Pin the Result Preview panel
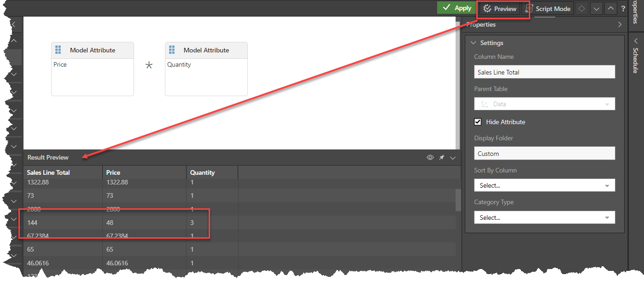This screenshot has height=281, width=644. [x=441, y=158]
